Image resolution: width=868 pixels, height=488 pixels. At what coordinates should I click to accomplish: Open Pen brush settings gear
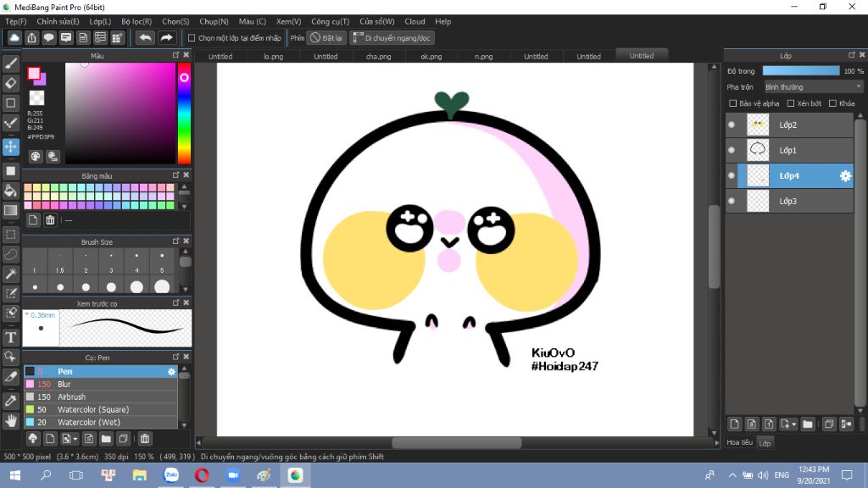[171, 372]
